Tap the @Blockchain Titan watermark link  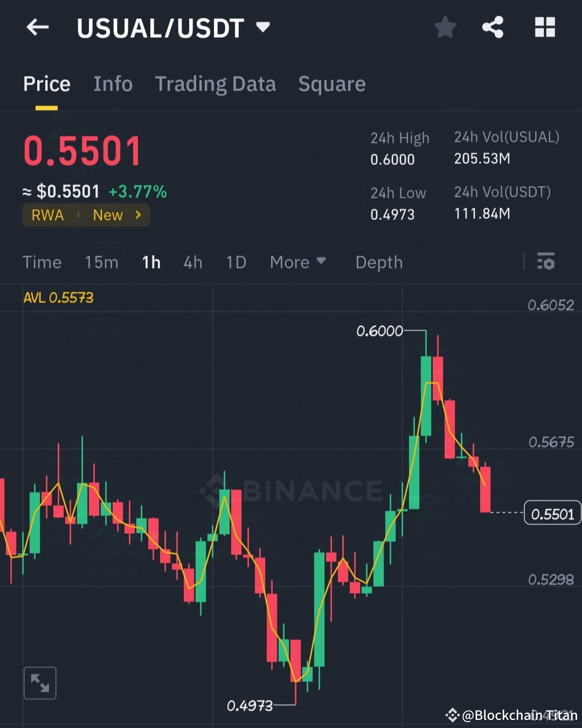click(x=512, y=716)
